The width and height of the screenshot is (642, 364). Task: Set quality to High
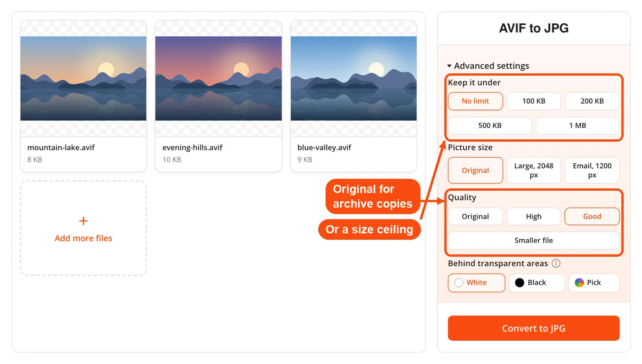534,216
